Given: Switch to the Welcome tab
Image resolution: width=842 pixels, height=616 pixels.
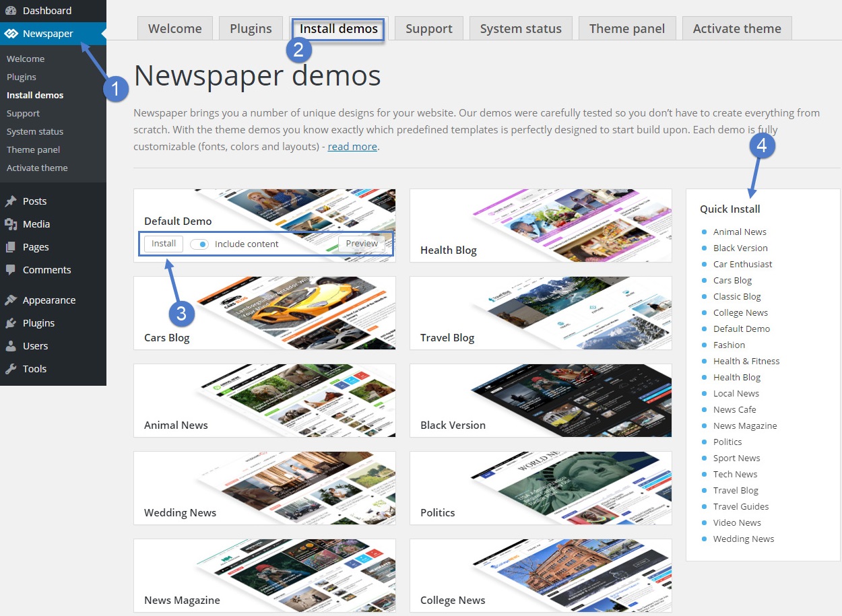Looking at the screenshot, I should pyautogui.click(x=175, y=28).
